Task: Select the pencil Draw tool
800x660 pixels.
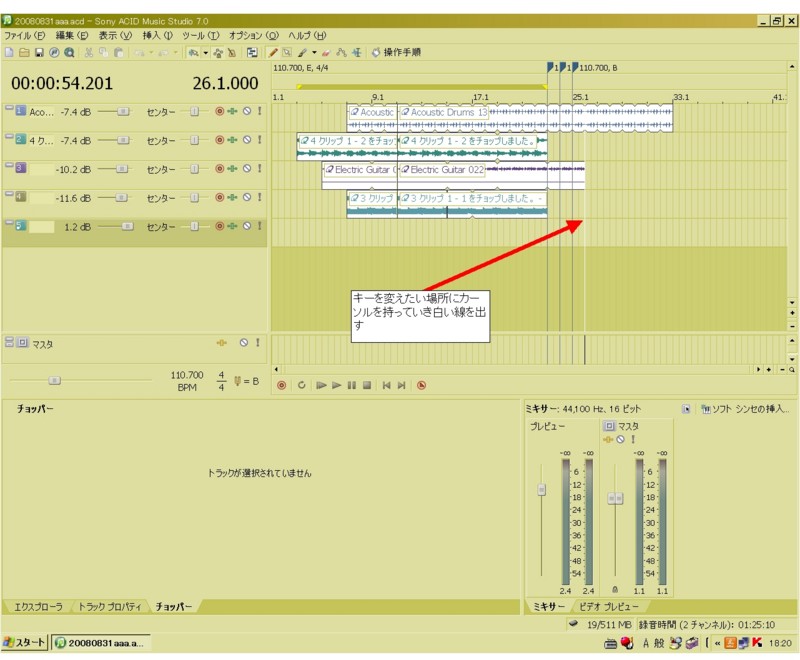Action: 273,53
